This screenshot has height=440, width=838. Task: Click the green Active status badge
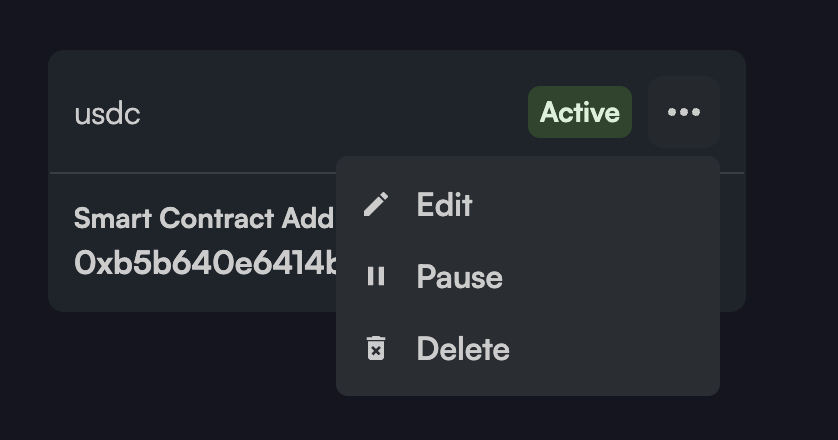tap(580, 112)
